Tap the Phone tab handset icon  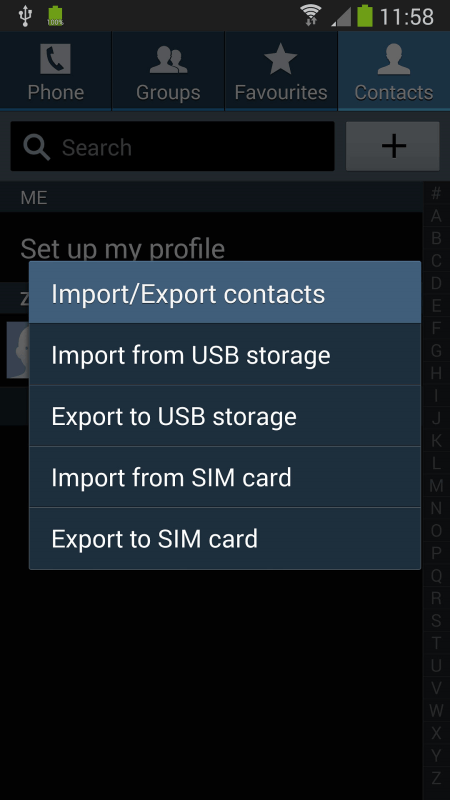click(x=55, y=59)
